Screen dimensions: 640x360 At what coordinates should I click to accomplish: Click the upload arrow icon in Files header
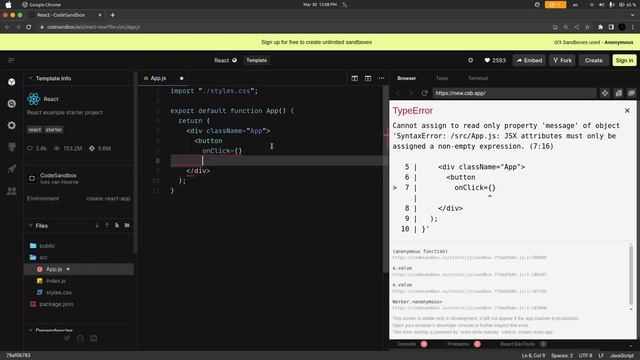107,225
